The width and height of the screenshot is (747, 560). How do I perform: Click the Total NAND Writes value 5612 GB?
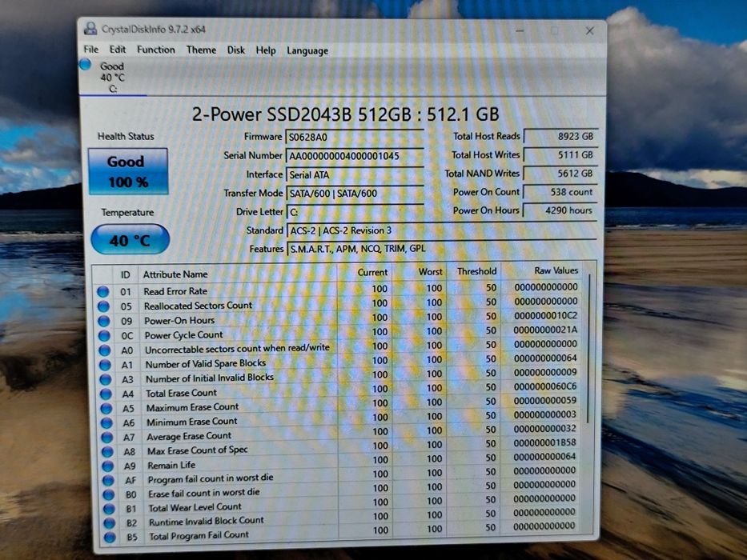tap(560, 174)
